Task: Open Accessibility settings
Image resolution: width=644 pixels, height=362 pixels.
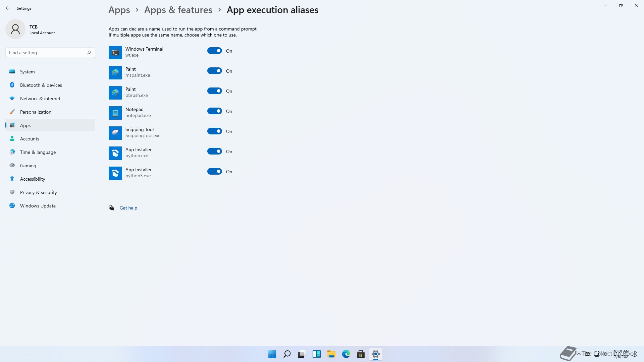Action: (50, 179)
